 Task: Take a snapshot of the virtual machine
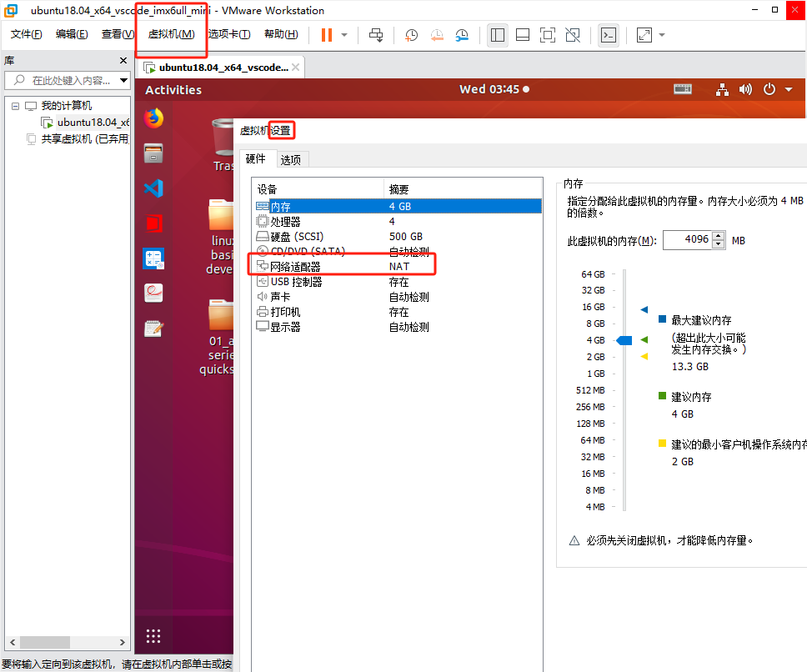pos(411,35)
